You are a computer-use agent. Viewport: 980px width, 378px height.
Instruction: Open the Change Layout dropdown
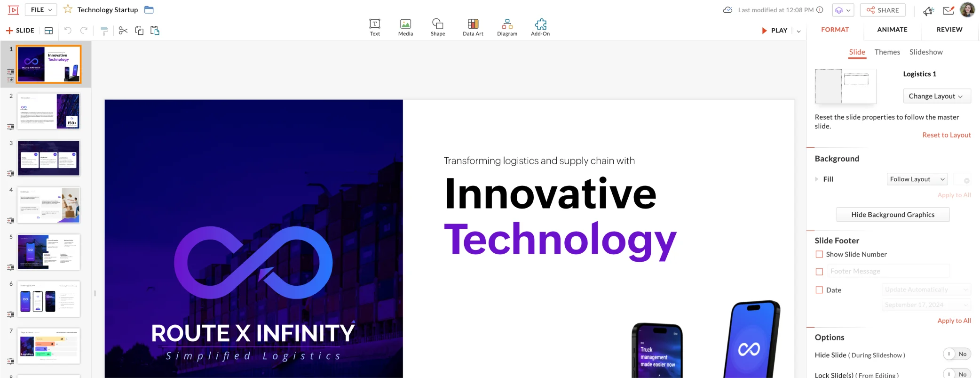(x=937, y=96)
